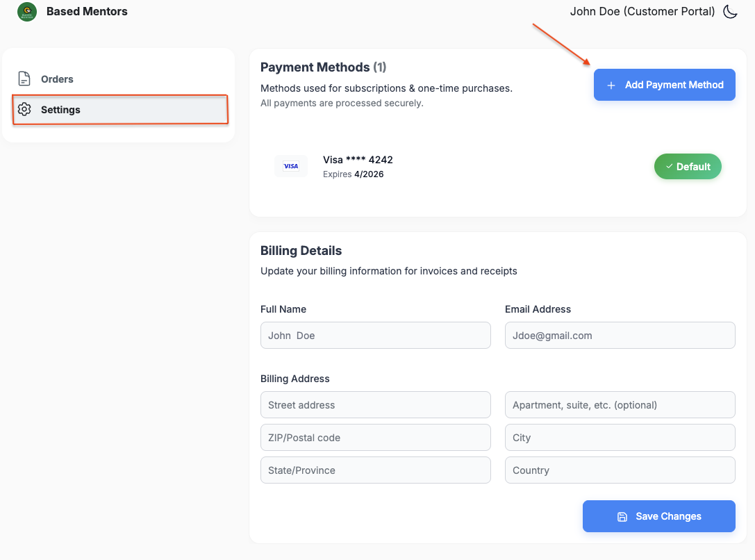
Task: Click the Default badge on Visa card
Action: pos(688,167)
